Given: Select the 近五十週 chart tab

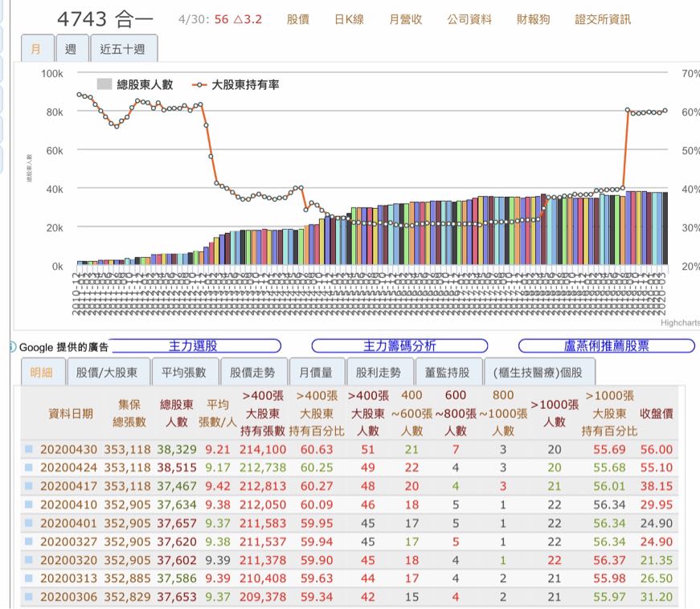Looking at the screenshot, I should (123, 49).
